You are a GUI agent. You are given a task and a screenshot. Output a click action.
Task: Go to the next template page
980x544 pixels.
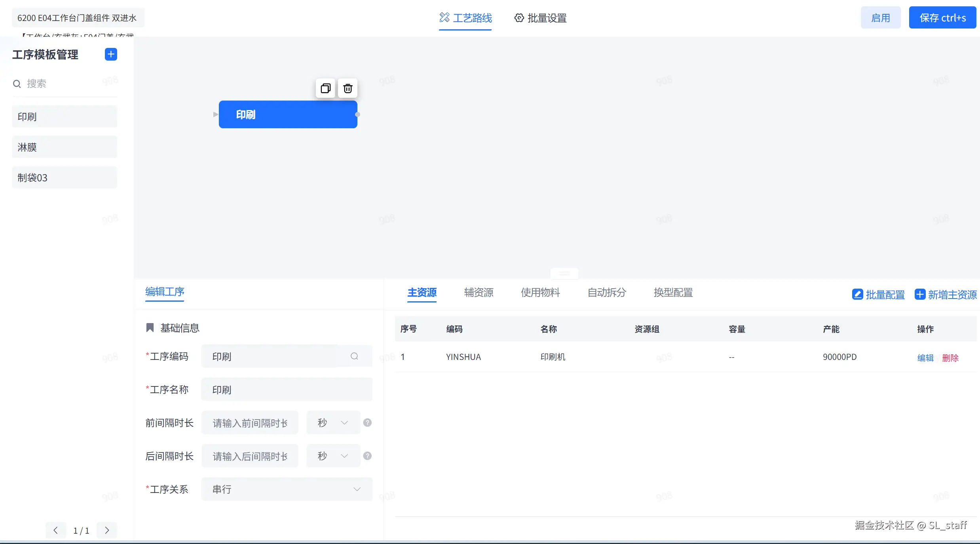coord(107,531)
